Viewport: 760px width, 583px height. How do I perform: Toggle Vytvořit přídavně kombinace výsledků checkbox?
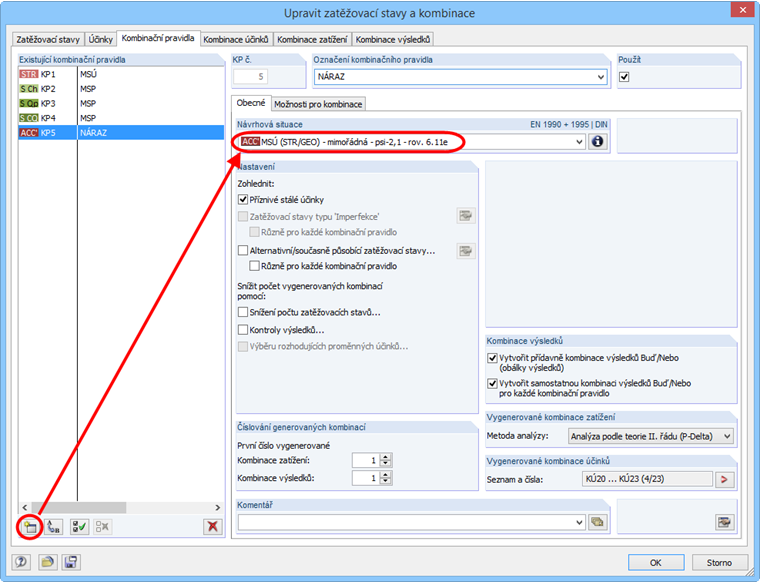[x=492, y=358]
